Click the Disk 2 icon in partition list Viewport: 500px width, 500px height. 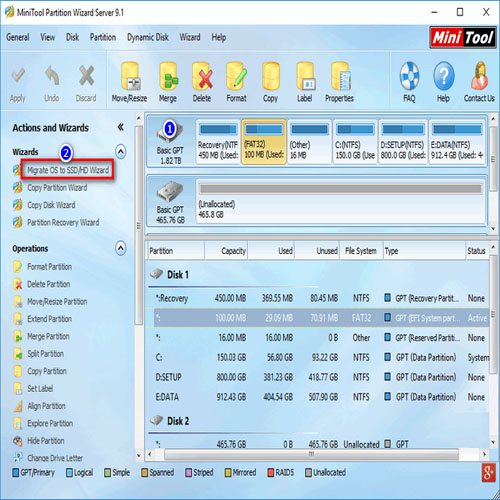coord(156,420)
